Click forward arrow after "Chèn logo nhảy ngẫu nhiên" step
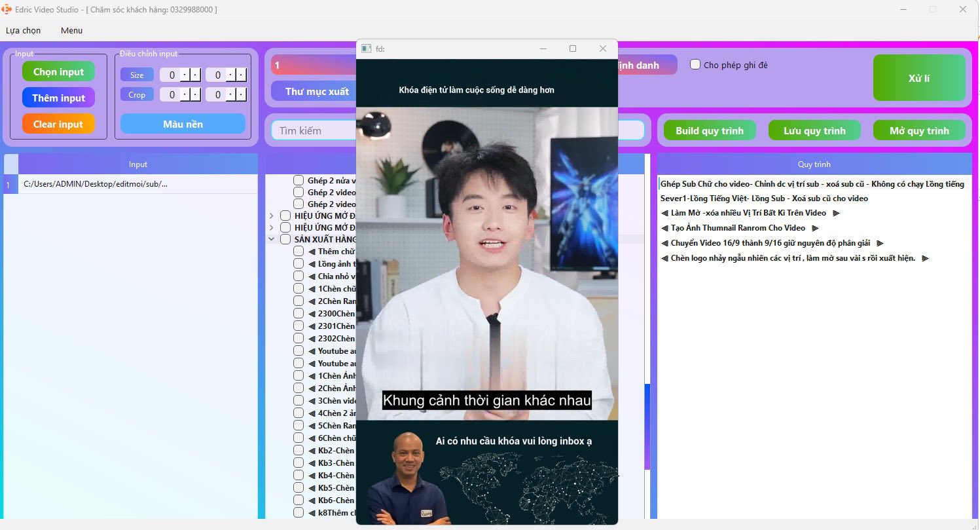Viewport: 980px width, 530px height. pyautogui.click(x=925, y=258)
